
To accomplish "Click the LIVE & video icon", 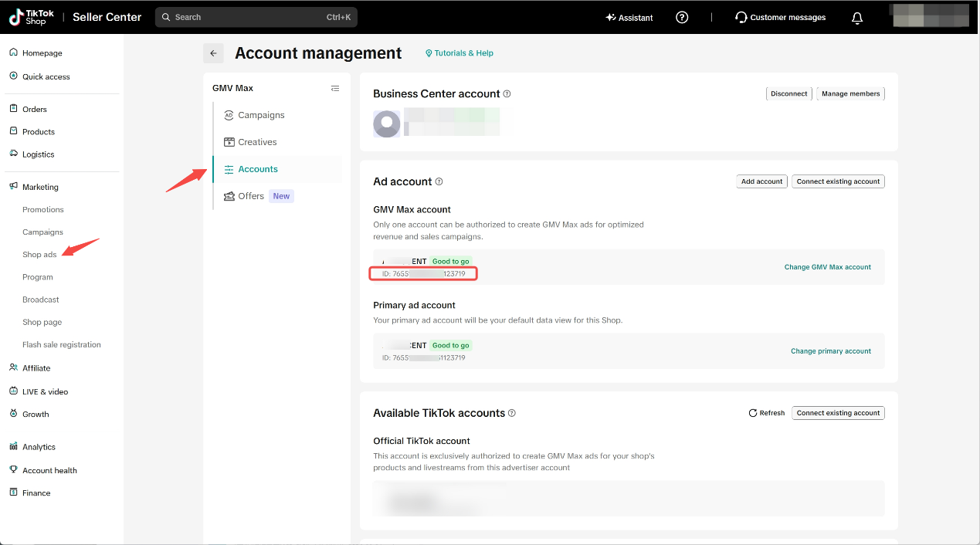I will coord(14,391).
